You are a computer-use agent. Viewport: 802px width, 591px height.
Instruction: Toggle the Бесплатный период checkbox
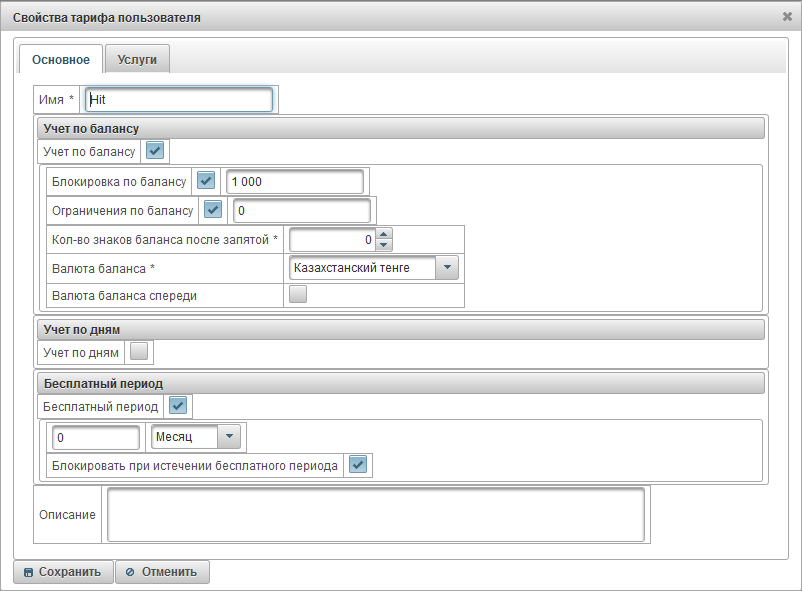[178, 406]
